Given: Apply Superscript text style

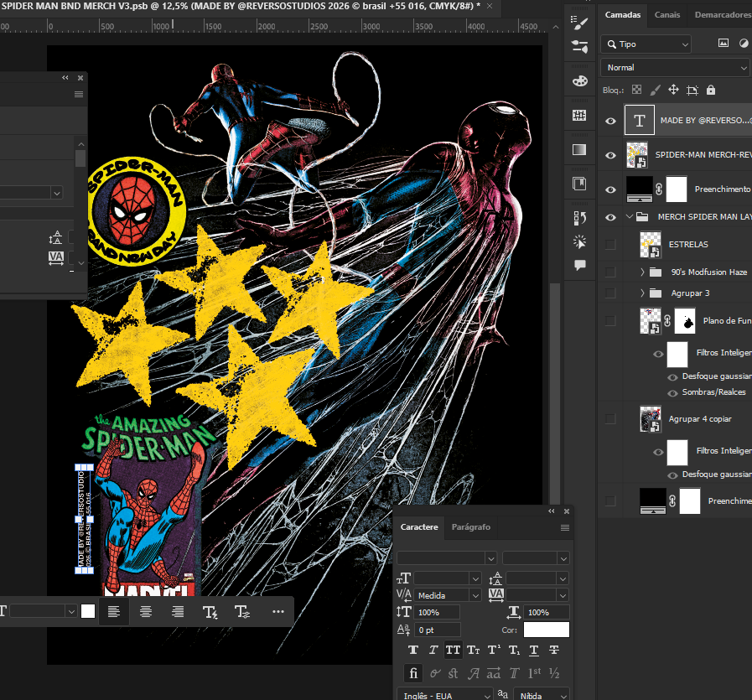Looking at the screenshot, I should pos(494,650).
